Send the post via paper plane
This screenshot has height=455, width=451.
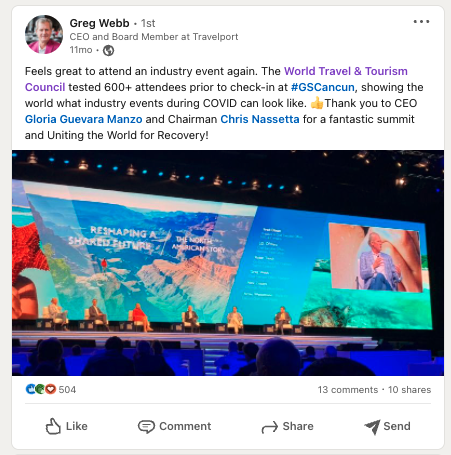coord(387,426)
